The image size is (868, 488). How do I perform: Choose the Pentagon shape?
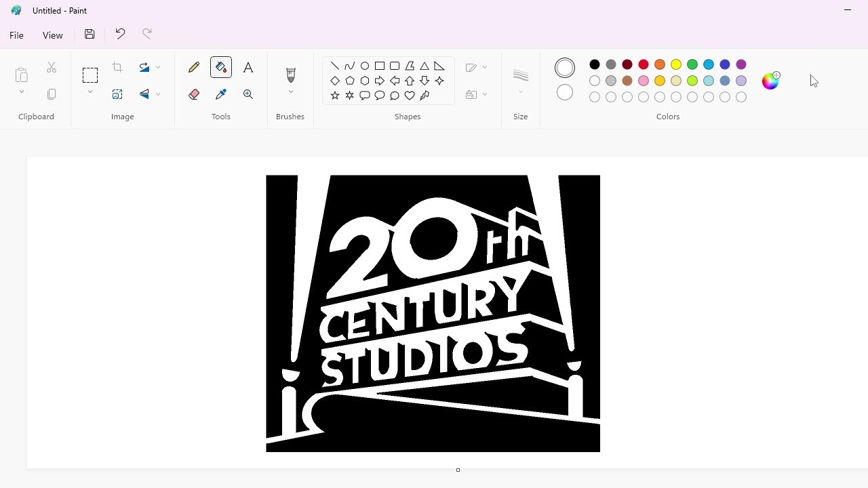click(x=350, y=81)
